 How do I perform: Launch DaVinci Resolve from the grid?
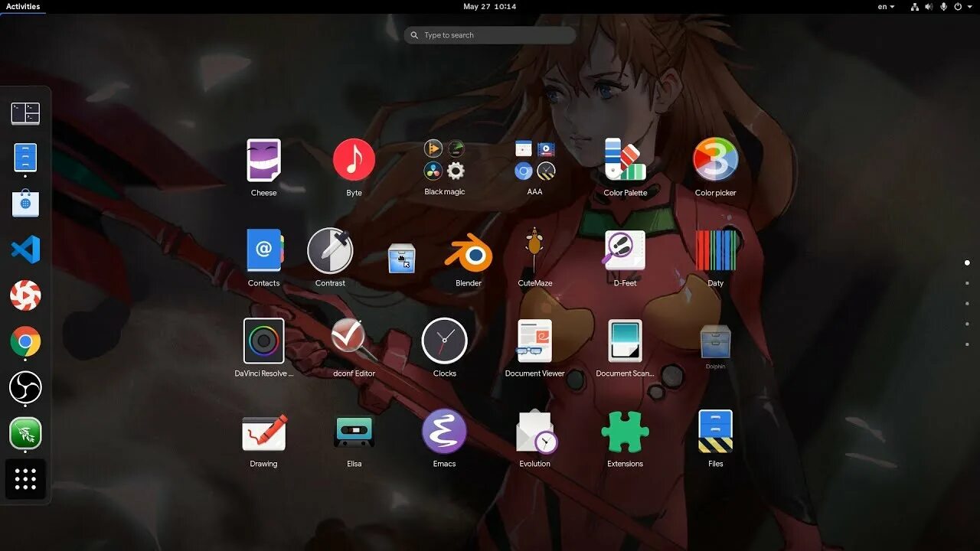[264, 341]
